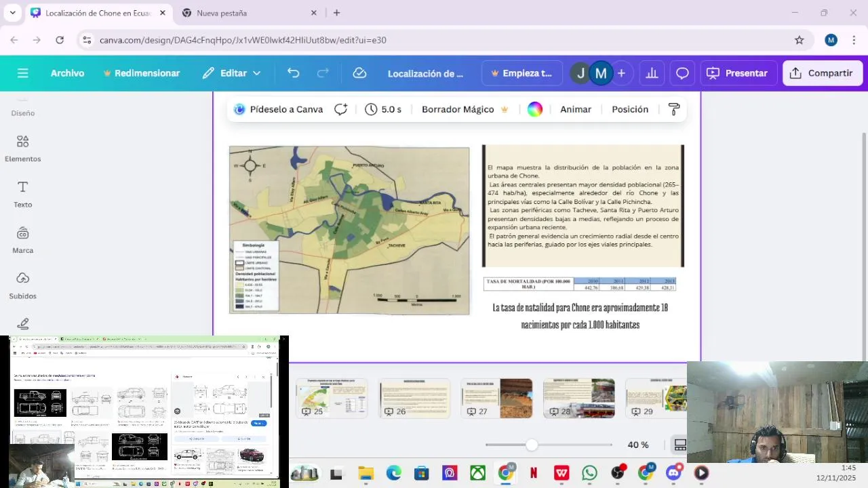Open WhatsApp from the taskbar
The height and width of the screenshot is (488, 868).
point(589,473)
